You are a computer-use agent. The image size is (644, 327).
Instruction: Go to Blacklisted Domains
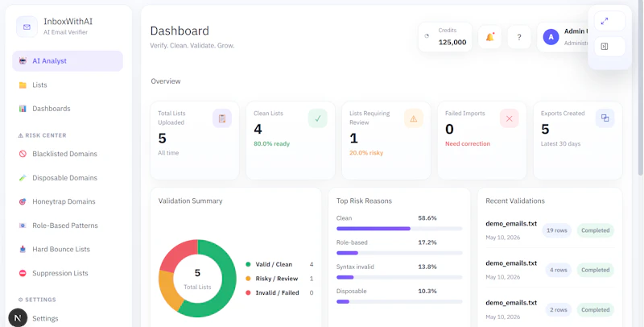point(68,154)
